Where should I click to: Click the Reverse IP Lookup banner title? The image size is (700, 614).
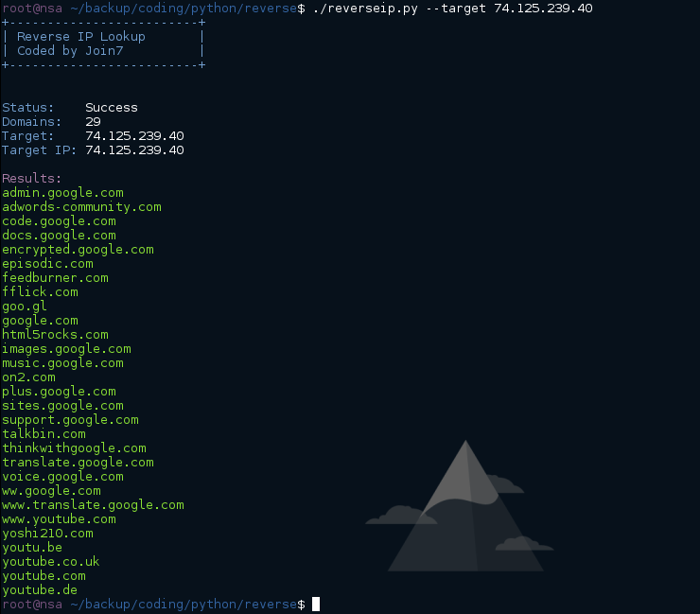pos(81,37)
